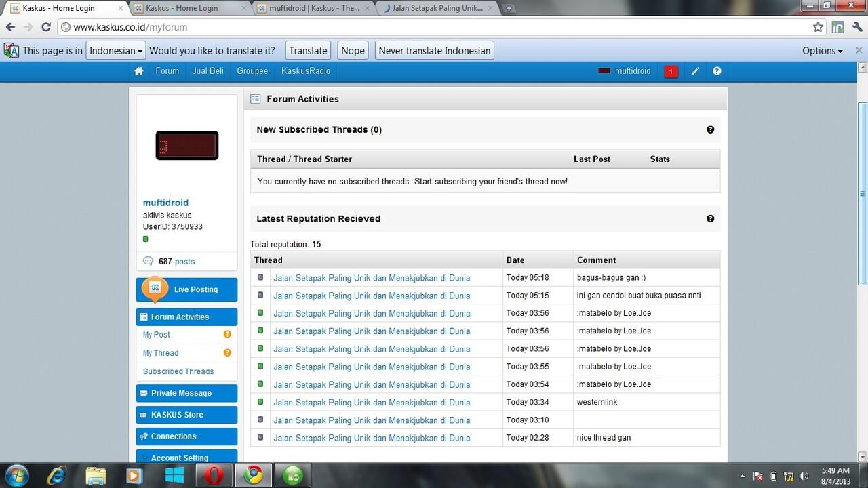
Task: Open Windows Explorer folder in taskbar
Action: [x=96, y=475]
